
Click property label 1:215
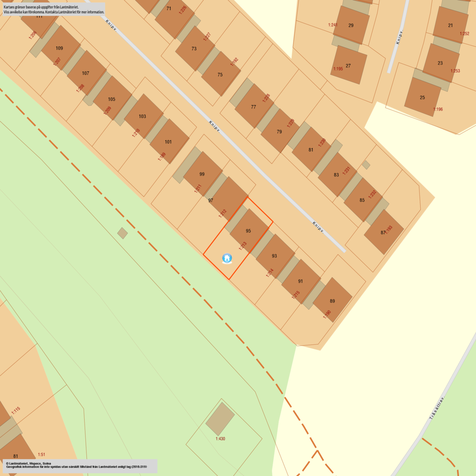click(x=296, y=294)
